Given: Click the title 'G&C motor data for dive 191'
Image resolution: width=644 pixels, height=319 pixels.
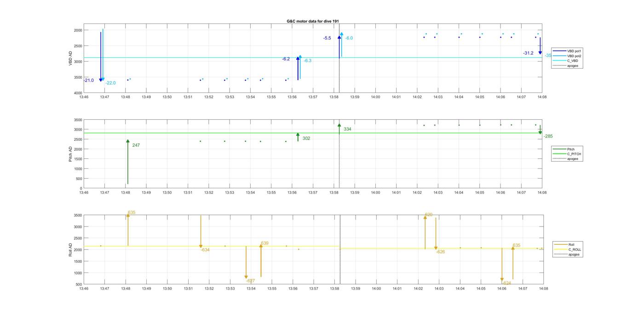Looking at the screenshot, I should (x=313, y=21).
